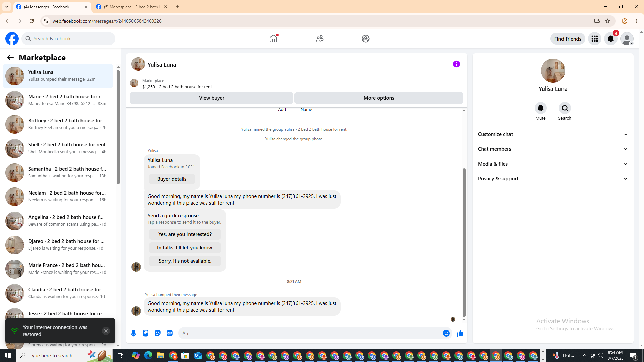Show hidden system tray icons
Screen dimensions: 644x362
coord(585,355)
